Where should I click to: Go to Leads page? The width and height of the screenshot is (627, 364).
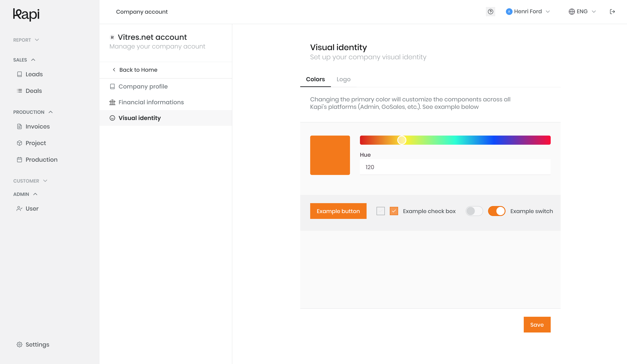coord(34,74)
